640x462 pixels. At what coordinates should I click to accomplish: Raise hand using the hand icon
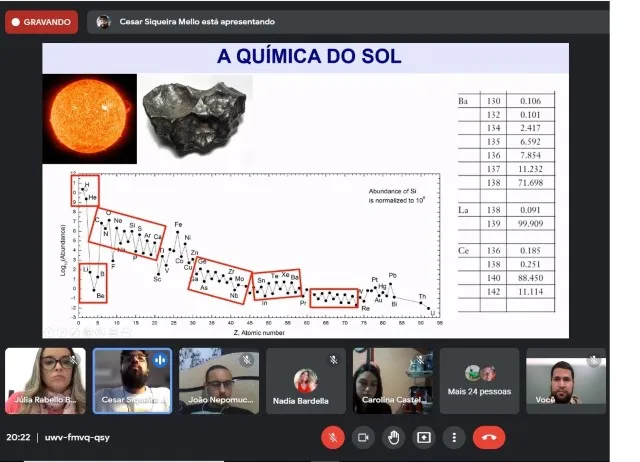(x=394, y=437)
